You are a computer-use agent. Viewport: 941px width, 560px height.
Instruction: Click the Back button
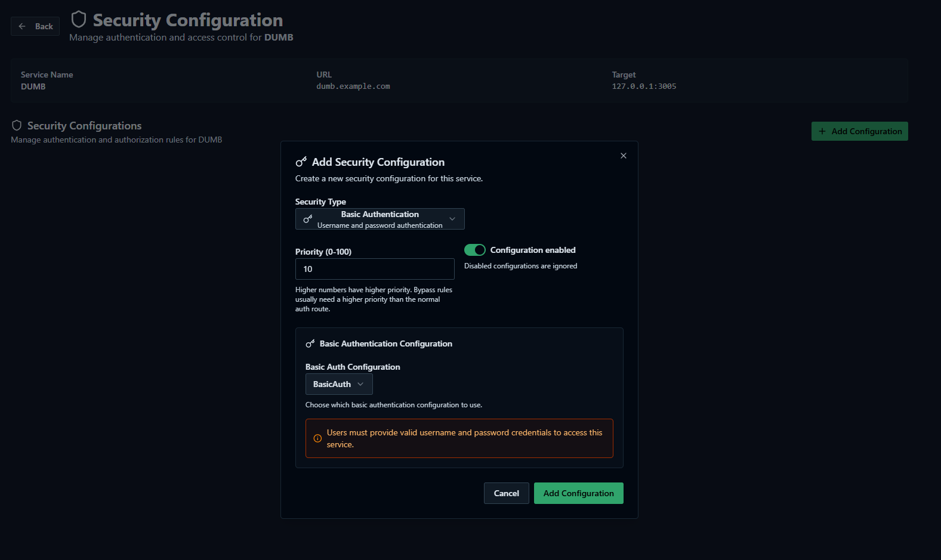point(35,26)
